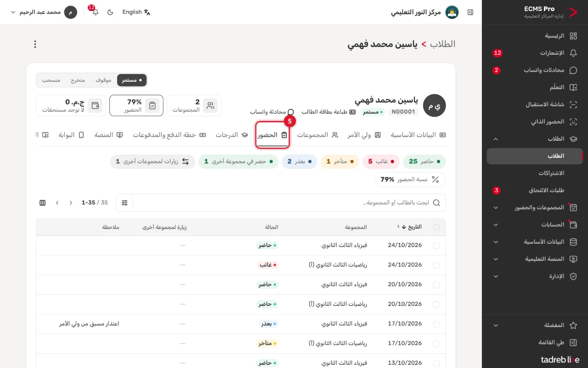Open table filter settings icon

click(x=124, y=203)
